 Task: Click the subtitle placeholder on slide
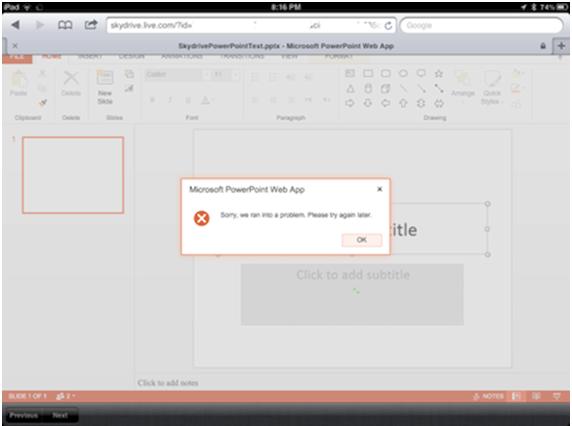352,294
